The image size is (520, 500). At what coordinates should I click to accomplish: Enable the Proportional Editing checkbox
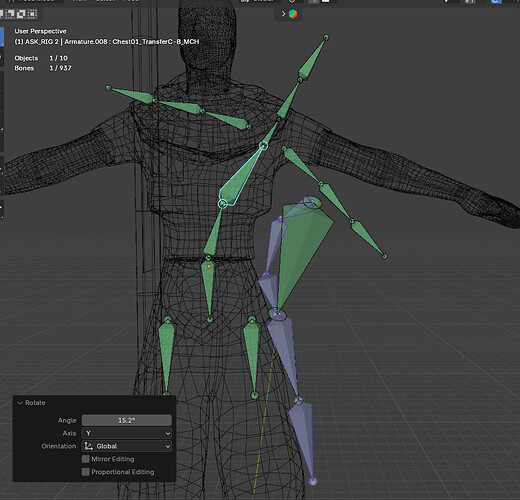point(86,472)
